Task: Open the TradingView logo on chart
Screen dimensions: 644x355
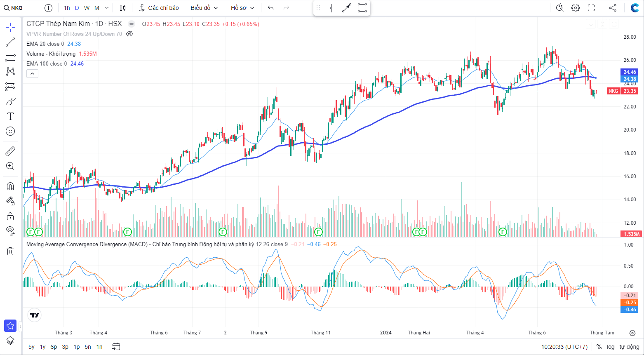Action: coord(35,315)
